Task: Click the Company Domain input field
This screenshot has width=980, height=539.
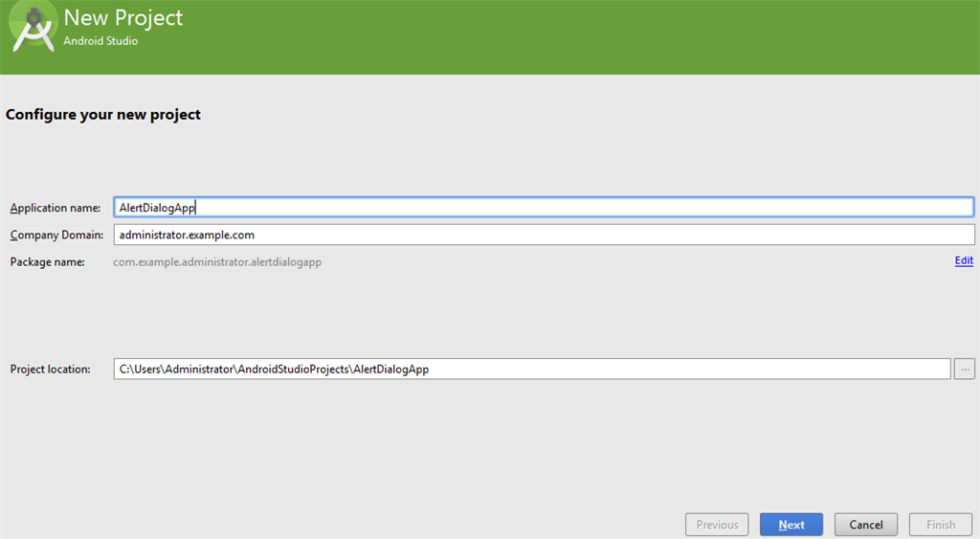Action: [x=544, y=236]
